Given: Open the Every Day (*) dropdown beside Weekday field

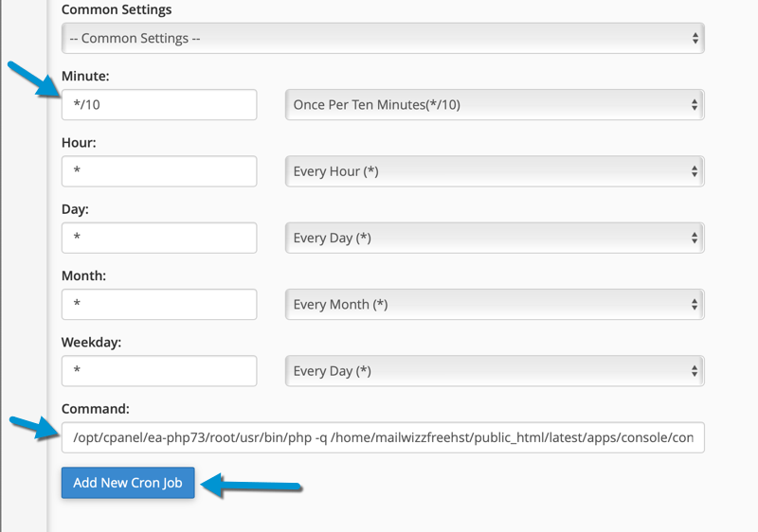Looking at the screenshot, I should point(495,371).
